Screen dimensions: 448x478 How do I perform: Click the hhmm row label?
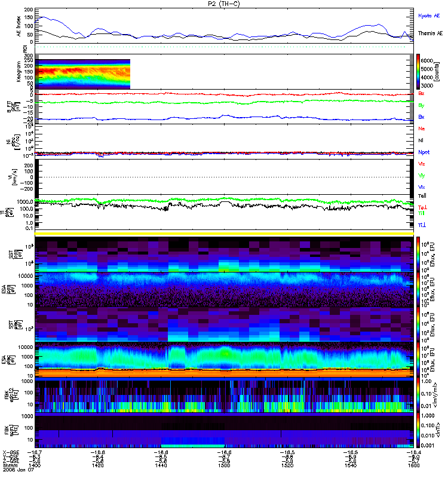pos(9,465)
